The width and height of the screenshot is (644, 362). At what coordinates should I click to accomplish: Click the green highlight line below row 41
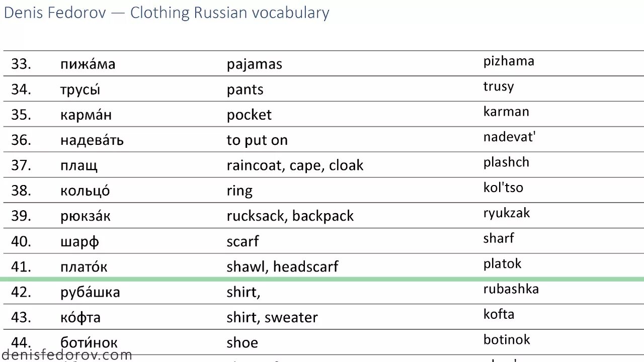point(322,279)
